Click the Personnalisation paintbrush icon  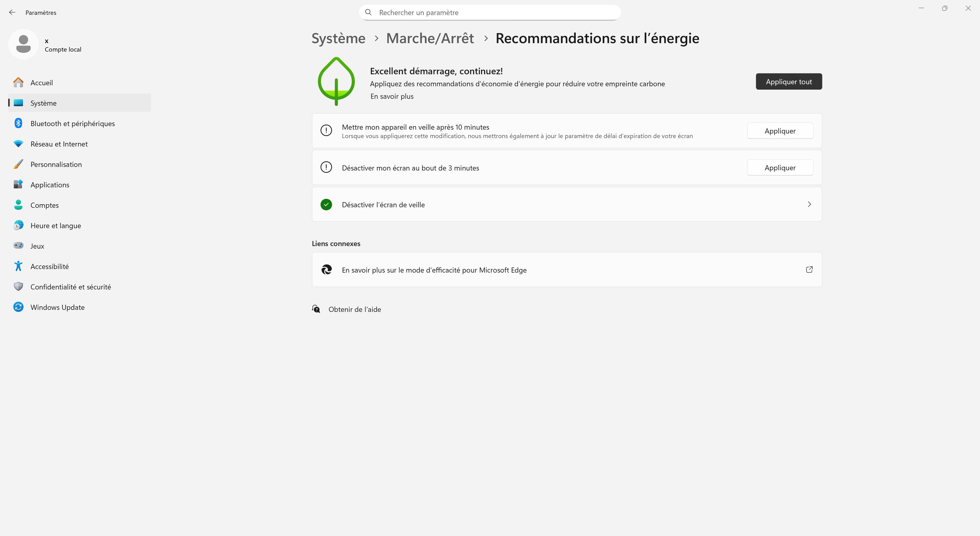click(18, 164)
